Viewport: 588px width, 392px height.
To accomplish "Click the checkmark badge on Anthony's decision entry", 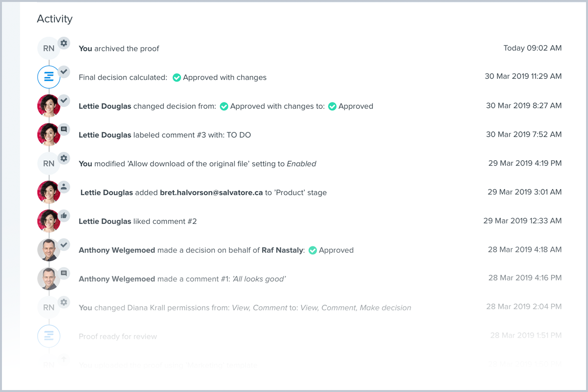I will tap(64, 244).
